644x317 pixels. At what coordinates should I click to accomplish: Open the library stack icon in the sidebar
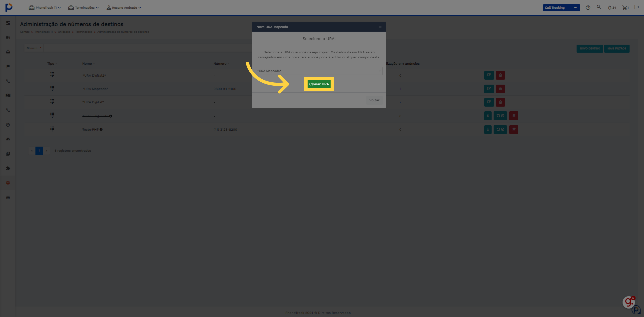pos(8,154)
